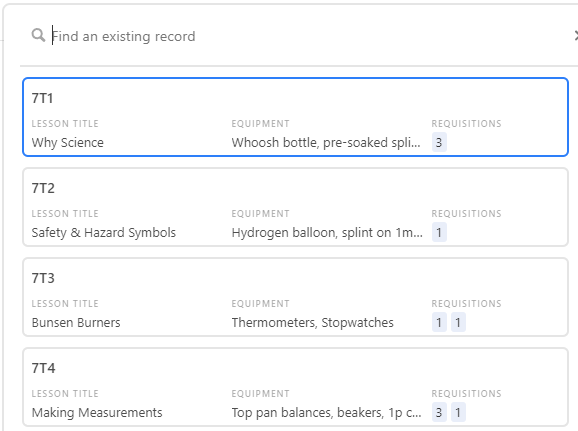Pick the 7T4 Making Measurements record
The height and width of the screenshot is (431, 578).
pyautogui.click(x=295, y=387)
